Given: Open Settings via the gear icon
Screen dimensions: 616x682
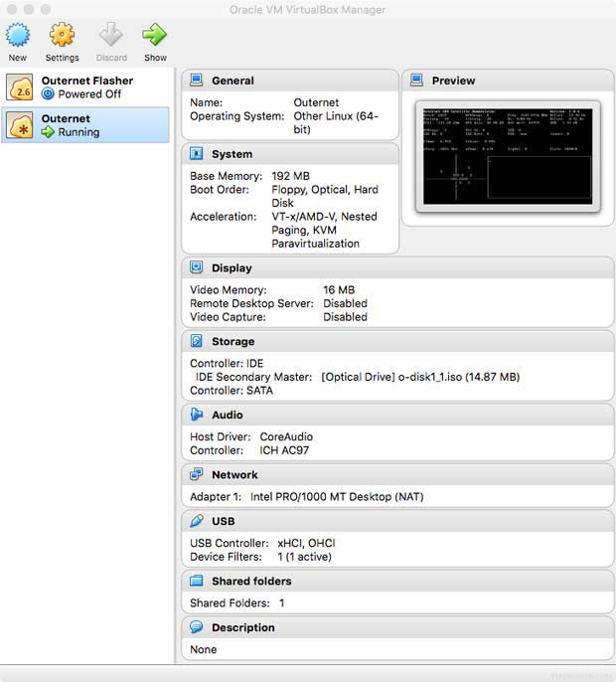Looking at the screenshot, I should pyautogui.click(x=62, y=35).
